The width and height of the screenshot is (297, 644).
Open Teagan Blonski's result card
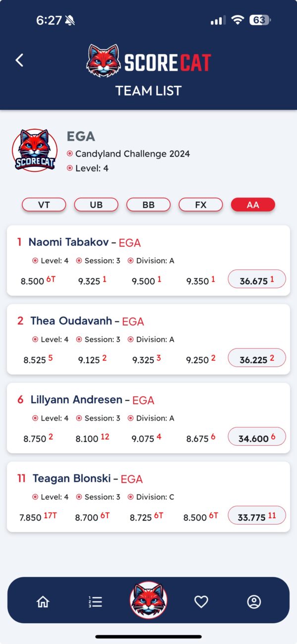tap(148, 497)
